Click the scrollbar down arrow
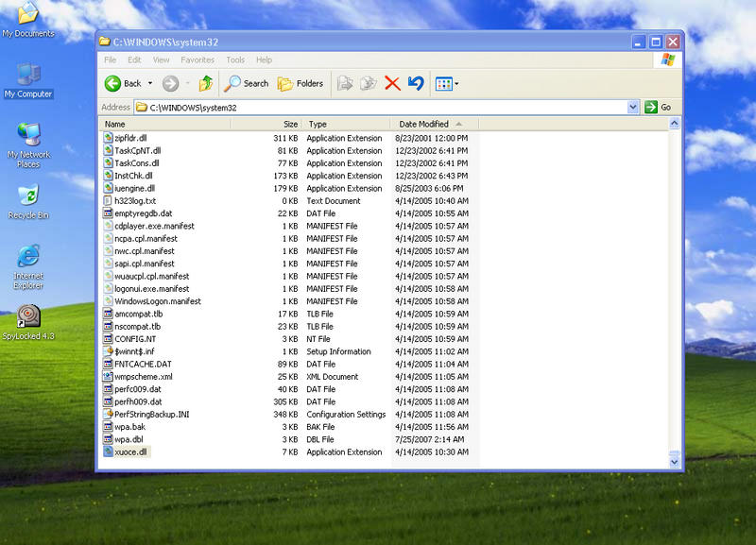 tap(674, 462)
